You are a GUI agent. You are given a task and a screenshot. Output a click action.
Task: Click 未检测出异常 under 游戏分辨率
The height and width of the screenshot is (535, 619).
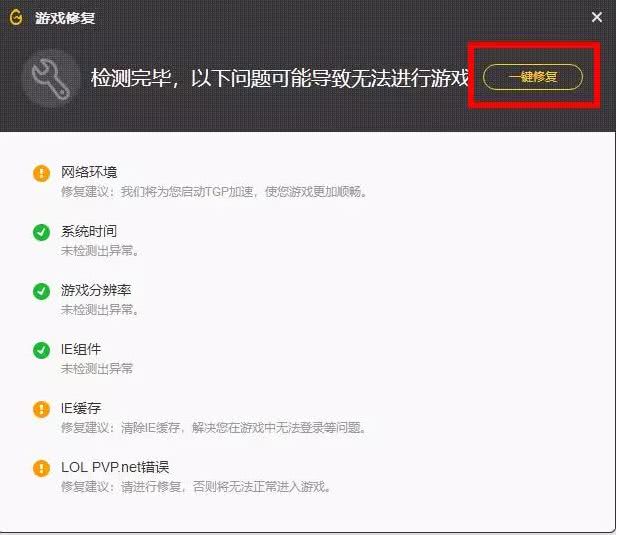[100, 310]
